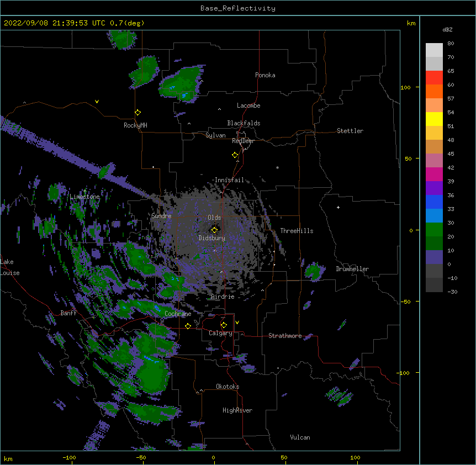The width and height of the screenshot is (476, 465).
Task: Click the Strathmore town label
Action: [285, 336]
